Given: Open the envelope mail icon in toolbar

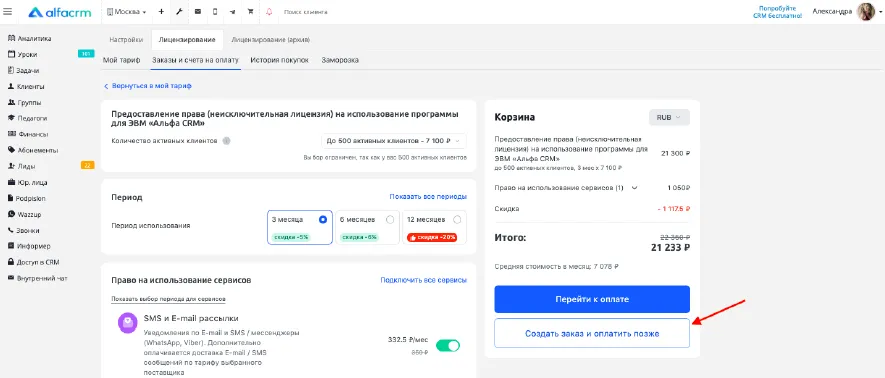Looking at the screenshot, I should point(198,12).
